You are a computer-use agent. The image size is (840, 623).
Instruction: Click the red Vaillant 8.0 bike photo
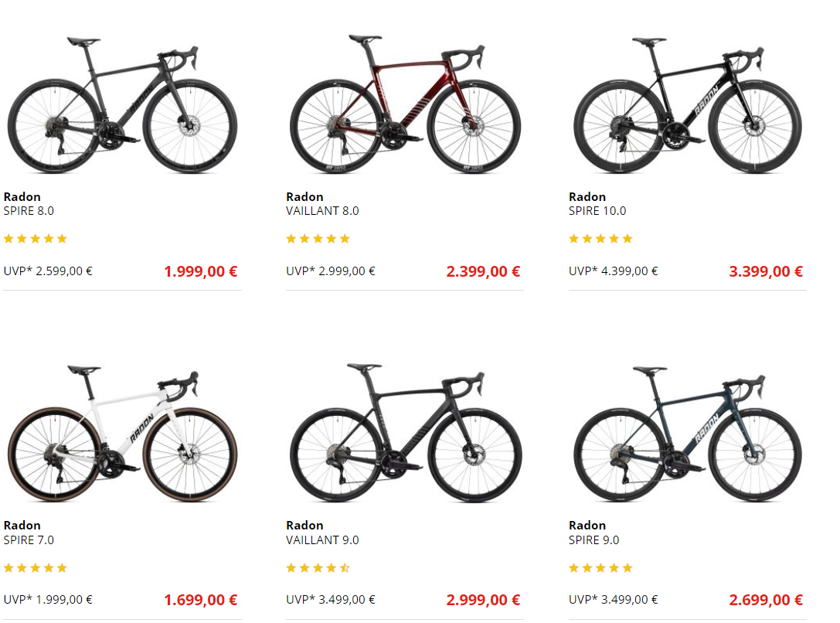click(x=405, y=104)
